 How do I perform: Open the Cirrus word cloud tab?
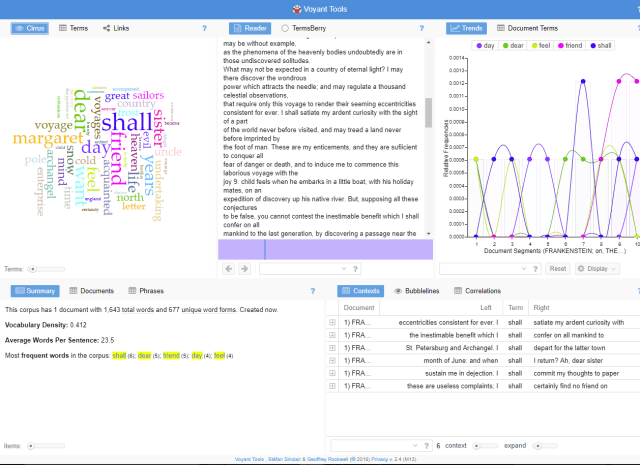click(x=32, y=29)
